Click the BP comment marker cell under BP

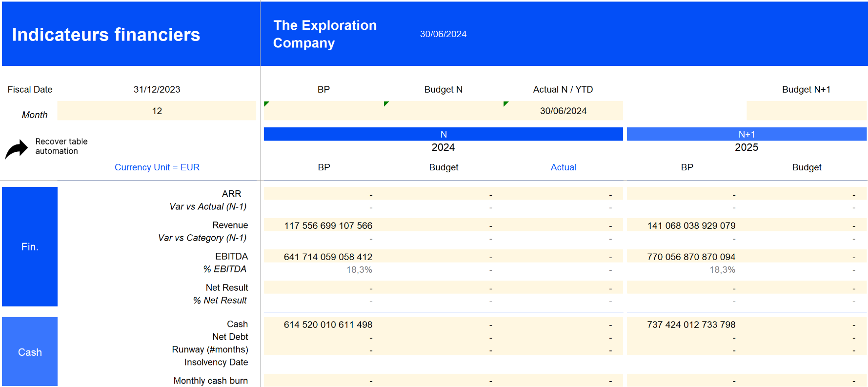point(323,111)
